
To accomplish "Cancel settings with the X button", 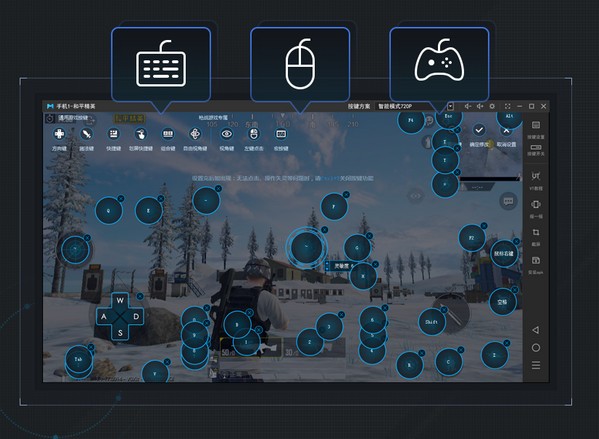I will coord(506,131).
